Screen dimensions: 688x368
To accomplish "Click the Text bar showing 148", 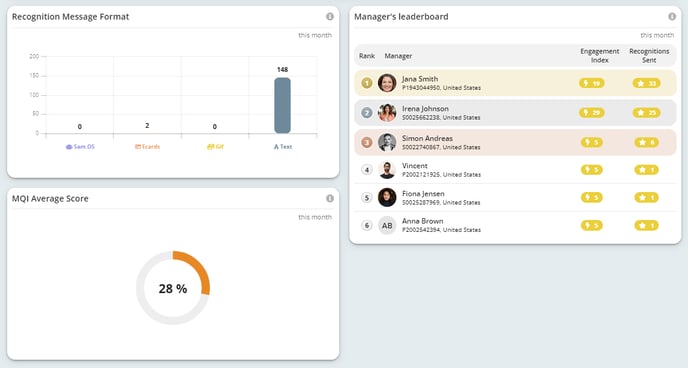I will click(282, 105).
